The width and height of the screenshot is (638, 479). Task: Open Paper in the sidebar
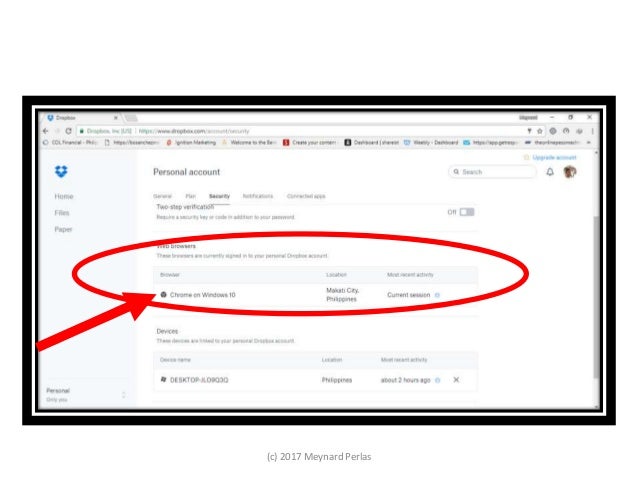click(x=63, y=229)
